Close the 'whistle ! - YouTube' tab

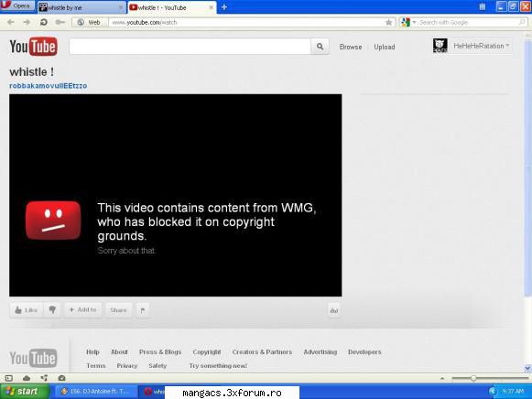point(211,7)
